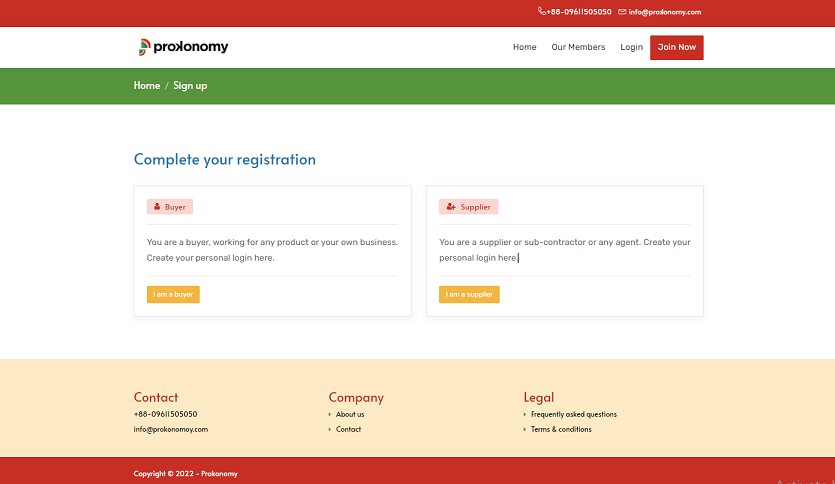Click the Supplier user-plus icon badge
Screen dimensions: 835x484
pos(451,207)
